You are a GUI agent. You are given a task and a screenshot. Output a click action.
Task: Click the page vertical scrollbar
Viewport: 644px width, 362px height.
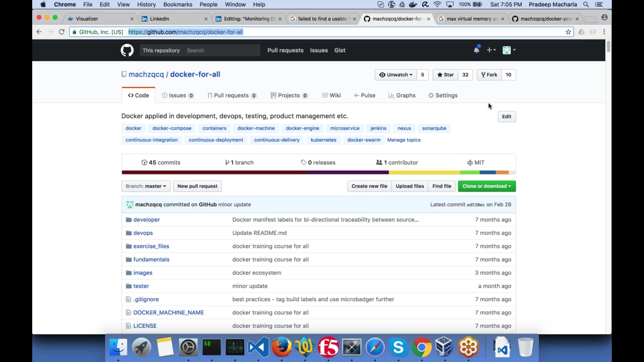[608, 47]
